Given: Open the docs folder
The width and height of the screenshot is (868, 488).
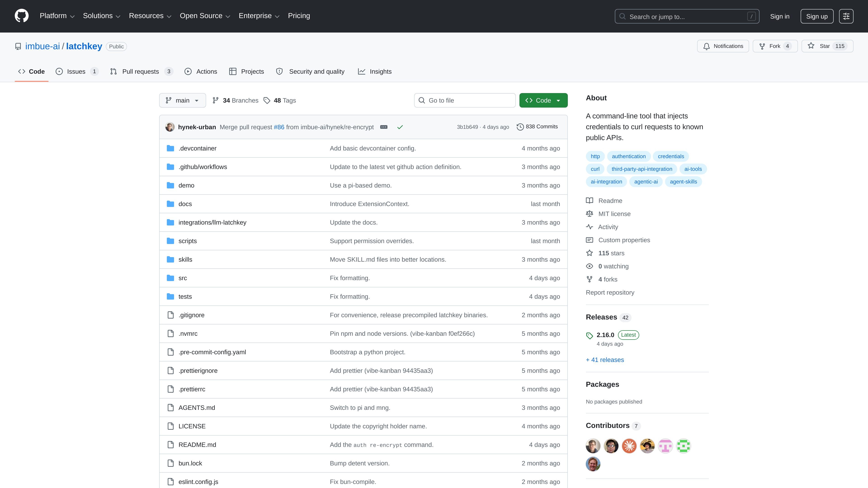Looking at the screenshot, I should [185, 204].
